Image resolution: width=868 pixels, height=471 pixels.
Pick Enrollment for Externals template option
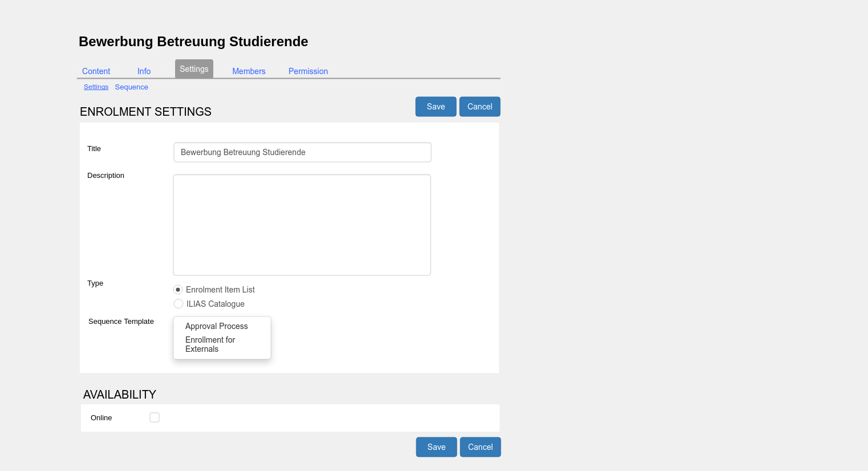[210, 344]
